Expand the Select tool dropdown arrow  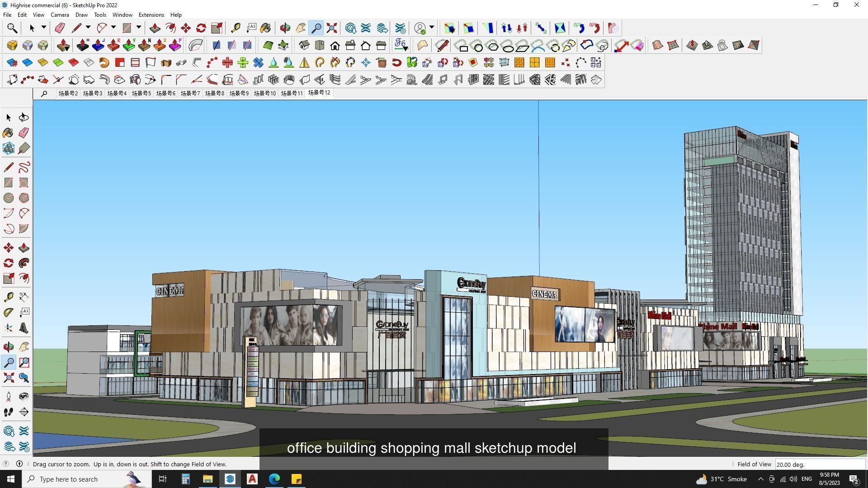click(x=44, y=28)
